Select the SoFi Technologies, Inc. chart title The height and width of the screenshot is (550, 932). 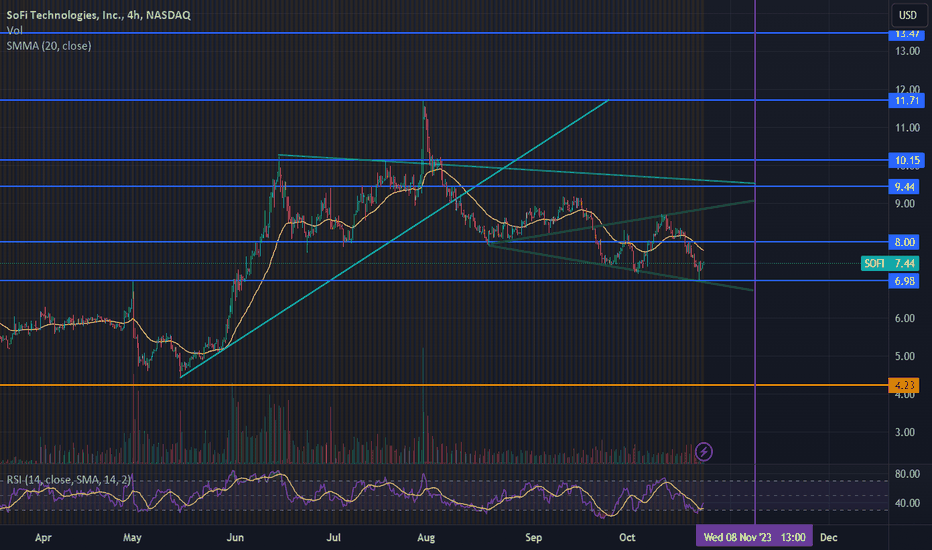tap(99, 15)
